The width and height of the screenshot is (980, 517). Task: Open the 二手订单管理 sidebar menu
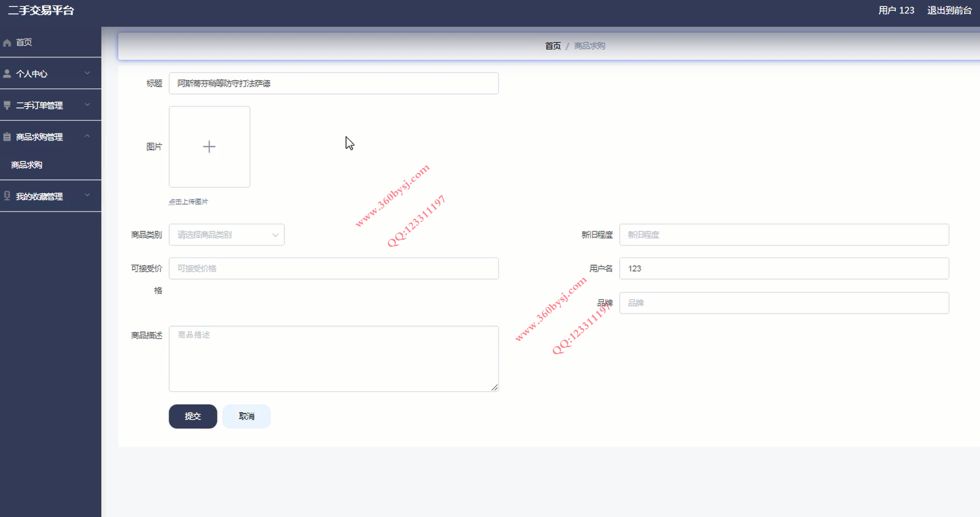(50, 106)
